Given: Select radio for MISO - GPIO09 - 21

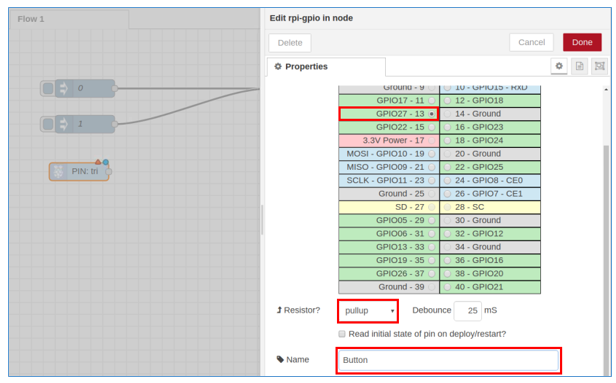Looking at the screenshot, I should click(x=432, y=167).
